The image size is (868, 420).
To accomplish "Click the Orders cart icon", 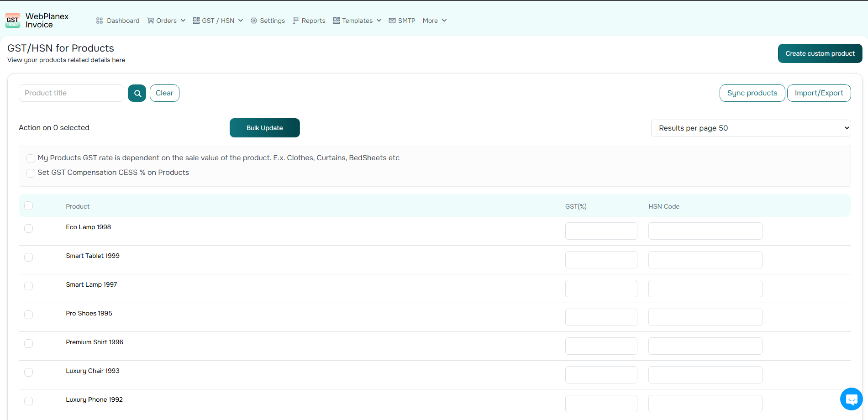I will click(x=151, y=21).
